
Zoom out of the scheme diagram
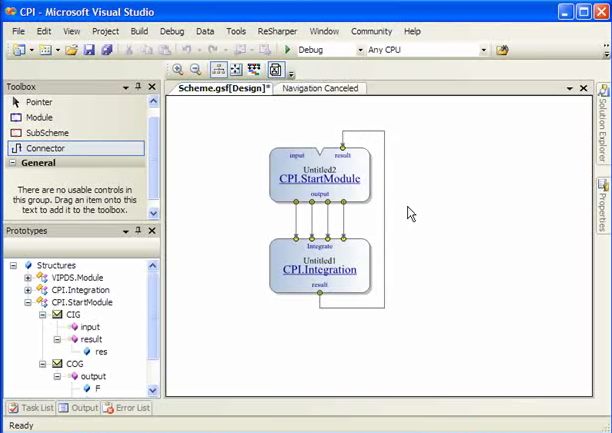point(196,69)
